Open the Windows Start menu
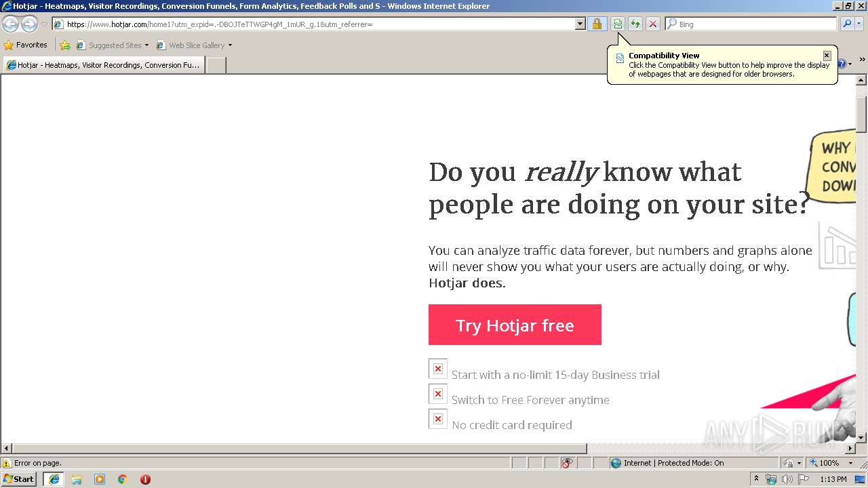The width and height of the screenshot is (868, 488). coord(19,479)
